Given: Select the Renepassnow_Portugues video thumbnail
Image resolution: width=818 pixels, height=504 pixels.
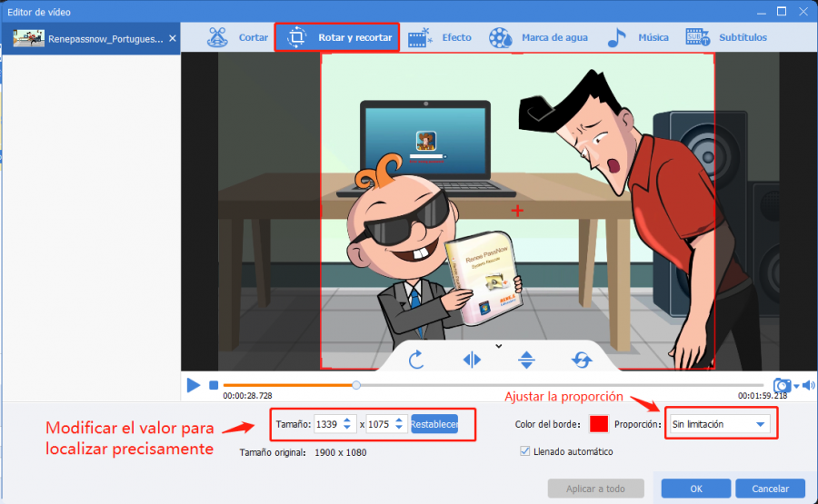Looking at the screenshot, I should tap(29, 38).
